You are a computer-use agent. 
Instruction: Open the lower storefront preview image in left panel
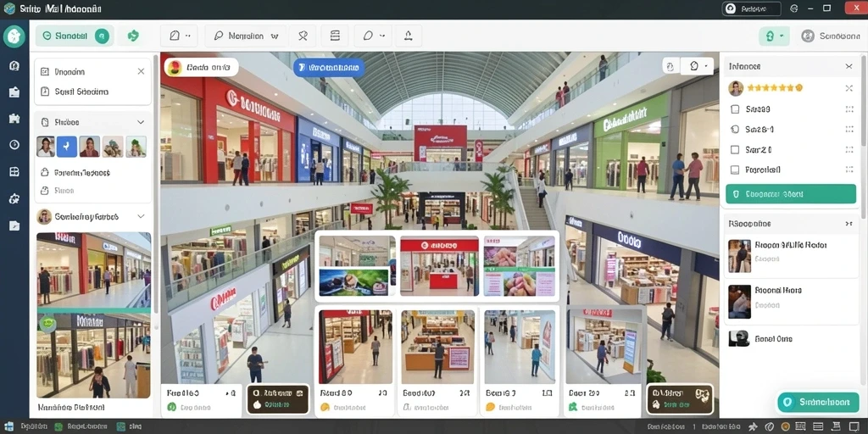click(x=93, y=356)
